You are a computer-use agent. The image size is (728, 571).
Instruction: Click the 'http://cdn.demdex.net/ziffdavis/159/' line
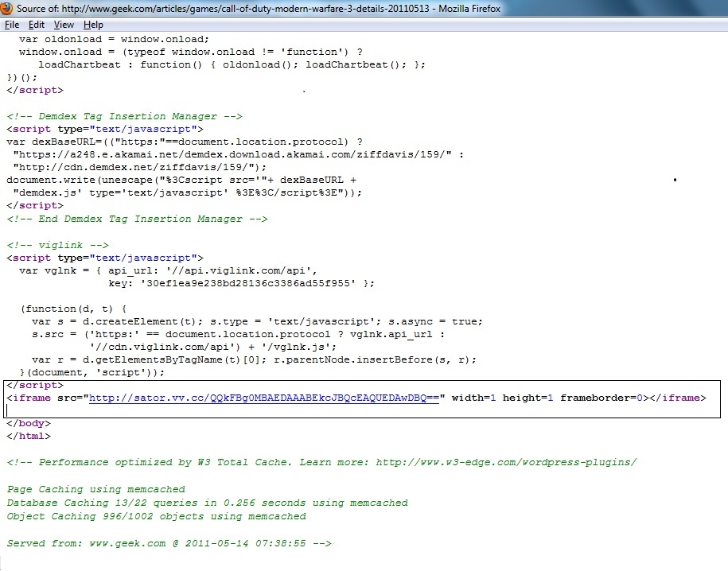point(140,167)
